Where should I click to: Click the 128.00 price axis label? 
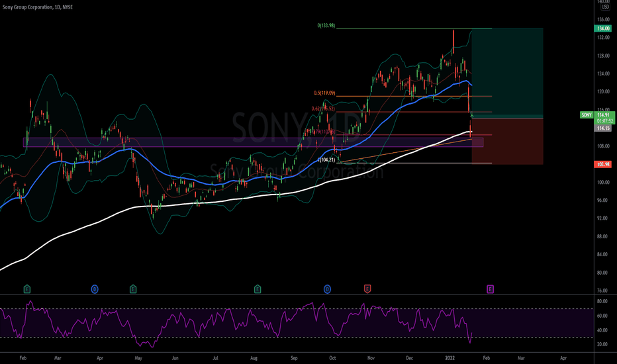(x=603, y=56)
